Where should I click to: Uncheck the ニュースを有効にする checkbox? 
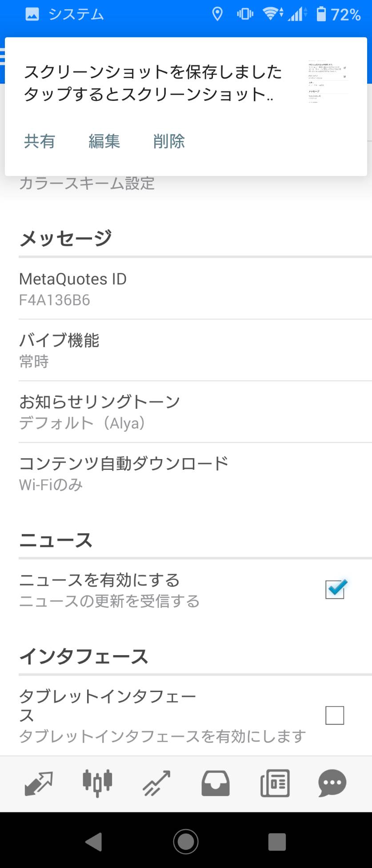(x=335, y=590)
